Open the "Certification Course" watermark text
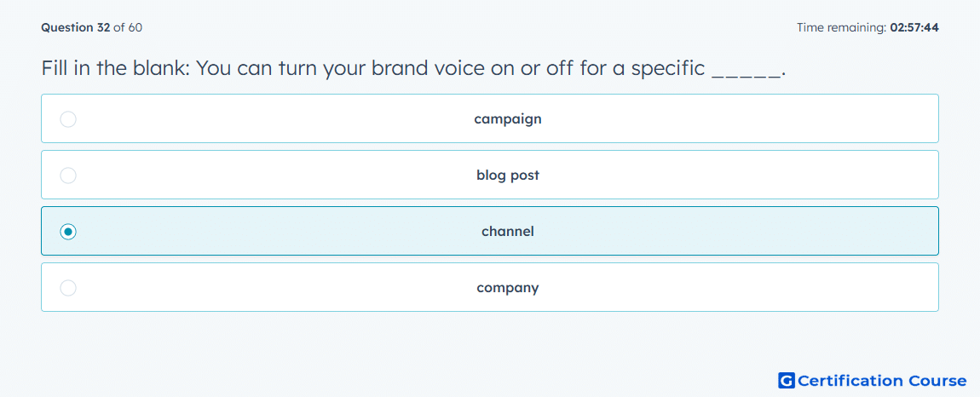Screen dimensions: 980x397 point(882,380)
